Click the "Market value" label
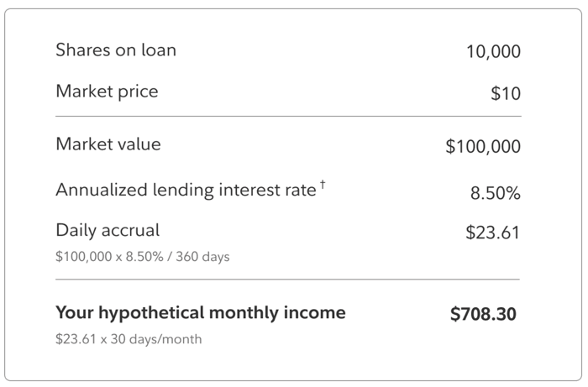Viewport: 588px width, 387px height. point(108,144)
